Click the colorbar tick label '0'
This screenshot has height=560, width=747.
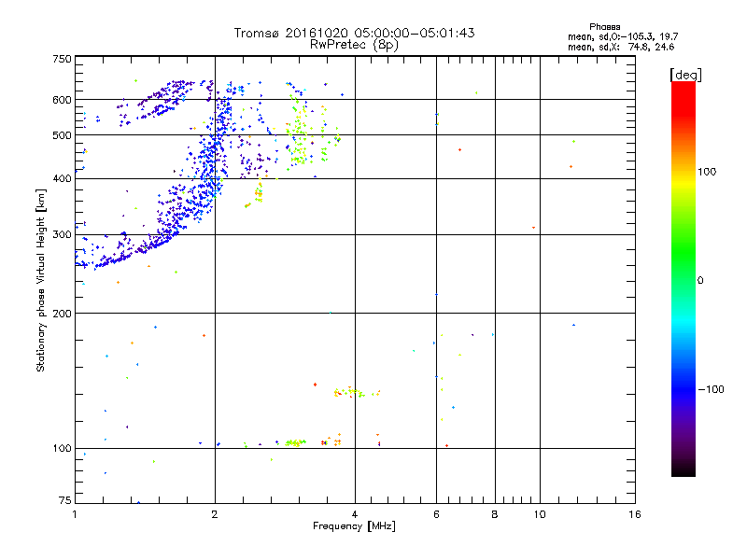[x=700, y=280]
